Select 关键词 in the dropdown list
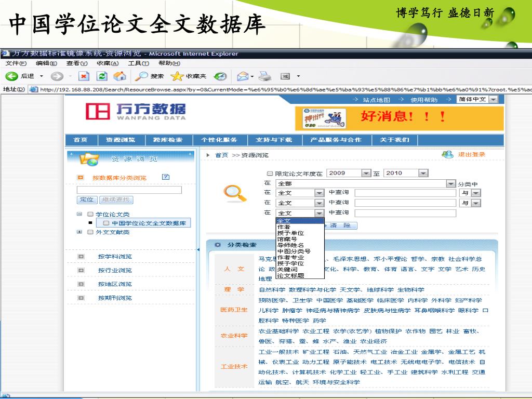Viewport: 532px width, 399px height. pyautogui.click(x=300, y=270)
